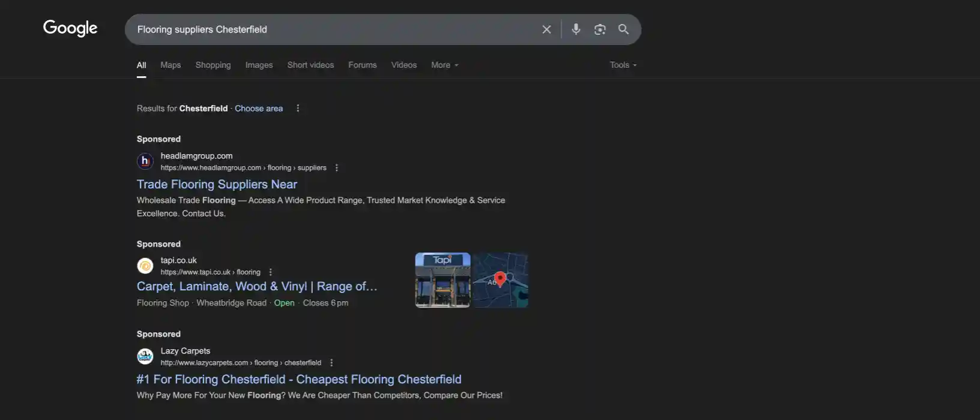Click the tapi.co.uk favicon

(145, 266)
